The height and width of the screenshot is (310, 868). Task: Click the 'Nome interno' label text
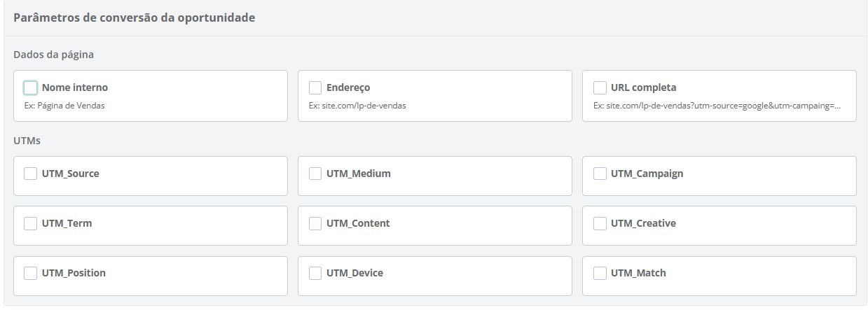click(75, 88)
